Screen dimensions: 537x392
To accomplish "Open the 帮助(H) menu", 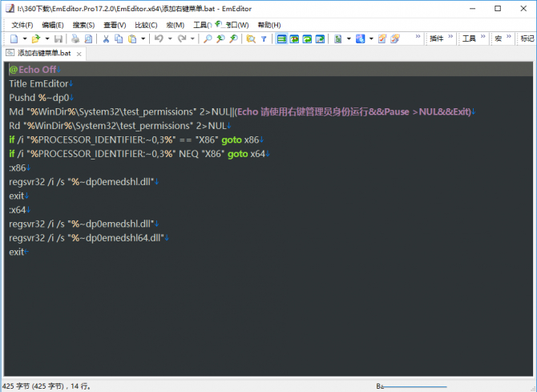I will click(x=269, y=25).
